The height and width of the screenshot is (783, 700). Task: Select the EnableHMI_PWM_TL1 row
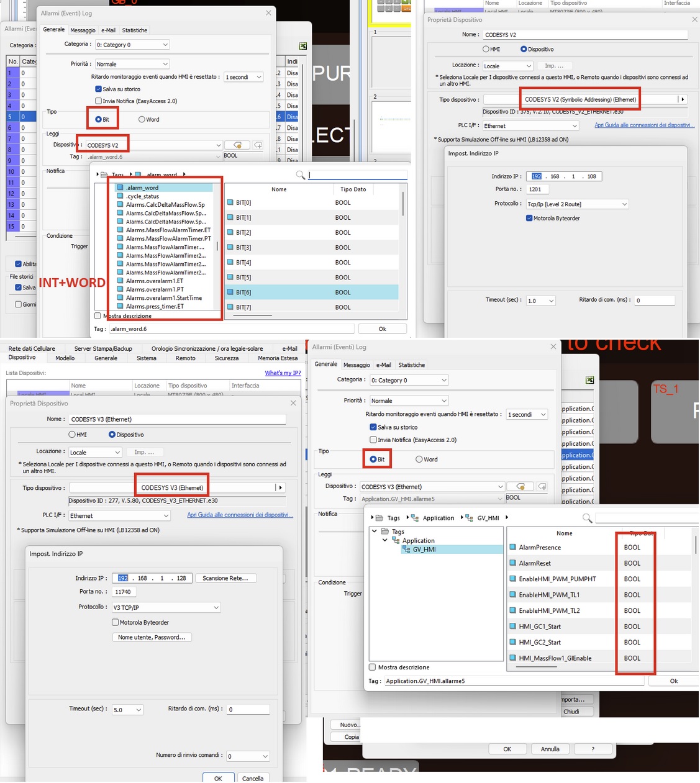click(x=599, y=595)
